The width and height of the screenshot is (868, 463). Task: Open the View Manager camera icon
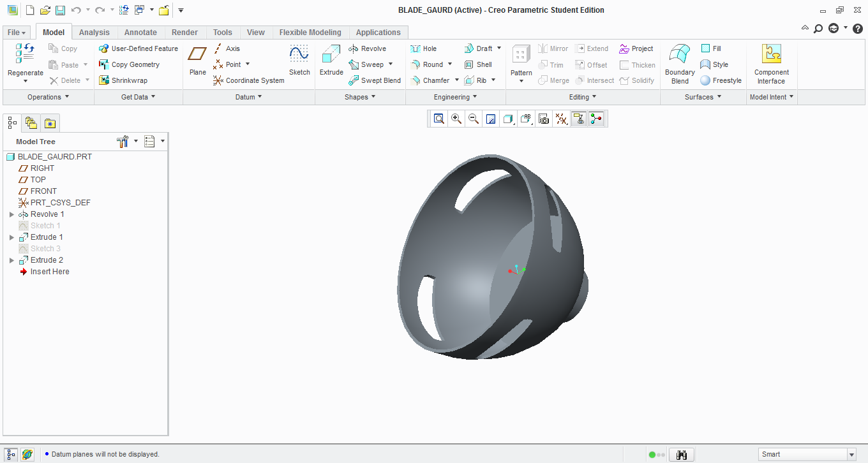point(544,119)
